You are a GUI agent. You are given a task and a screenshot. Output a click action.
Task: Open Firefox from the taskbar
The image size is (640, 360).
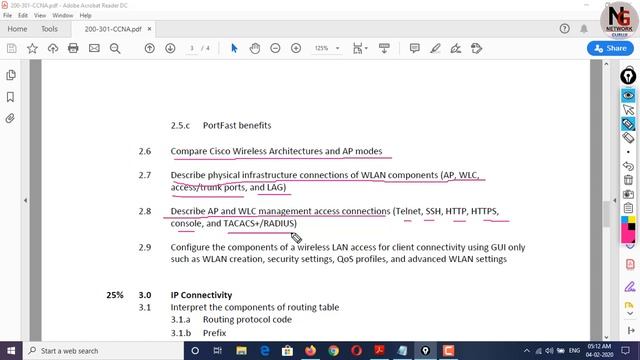pyautogui.click(x=310, y=351)
